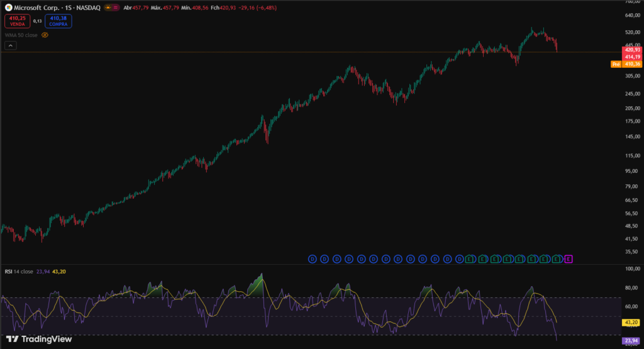Click the pink approximate-data status icon
644x349 pixels.
pyautogui.click(x=116, y=8)
